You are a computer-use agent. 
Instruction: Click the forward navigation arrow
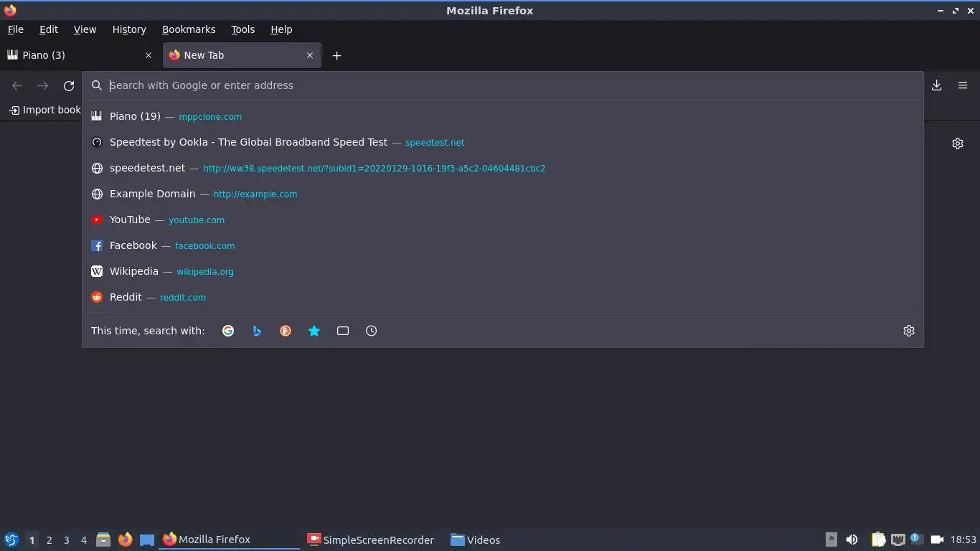tap(43, 85)
